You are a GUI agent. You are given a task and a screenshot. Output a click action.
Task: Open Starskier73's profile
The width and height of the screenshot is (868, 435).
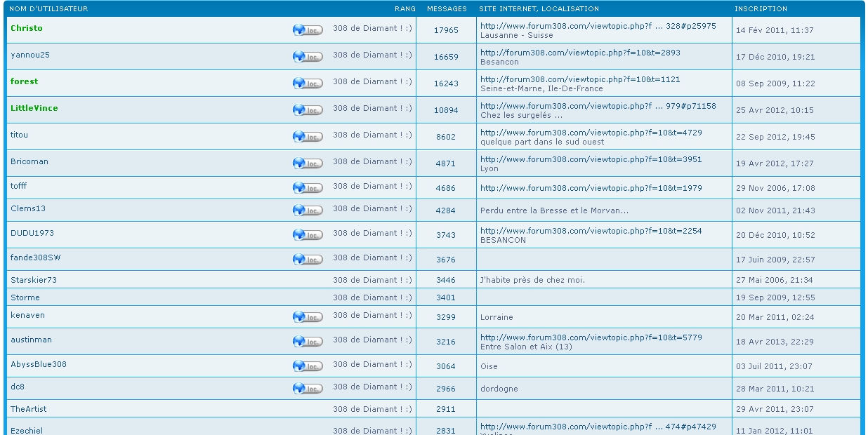[34, 280]
